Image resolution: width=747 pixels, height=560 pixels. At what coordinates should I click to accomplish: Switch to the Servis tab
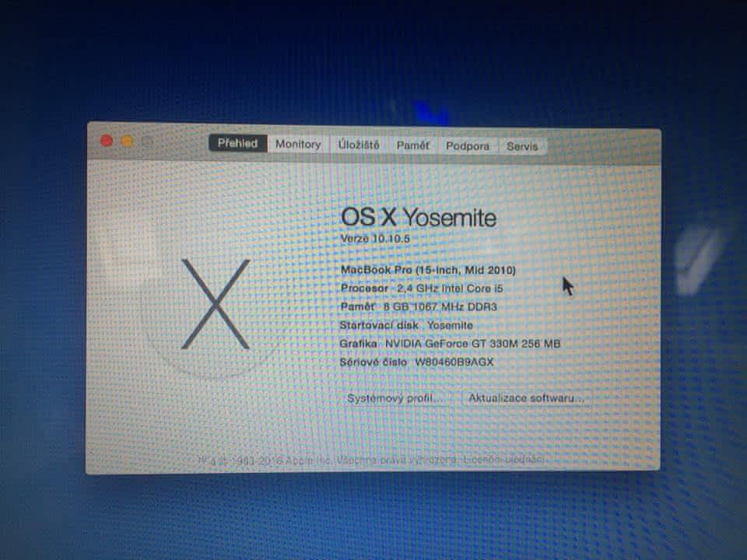point(522,146)
